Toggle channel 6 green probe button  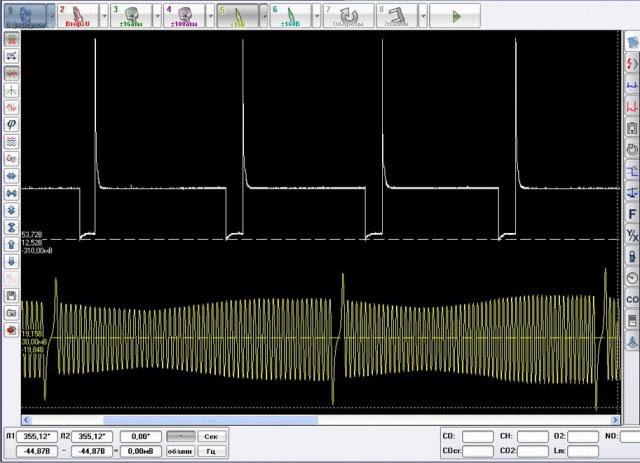coord(291,16)
